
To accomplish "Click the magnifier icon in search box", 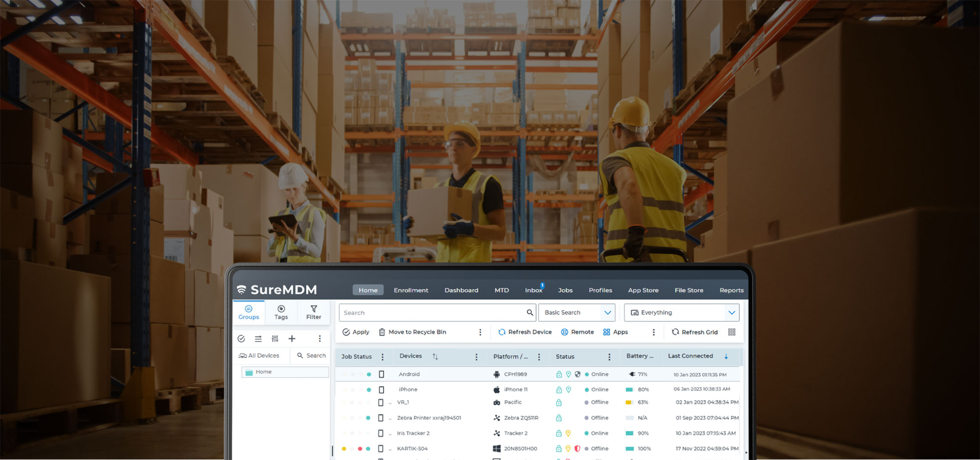I will pyautogui.click(x=530, y=313).
